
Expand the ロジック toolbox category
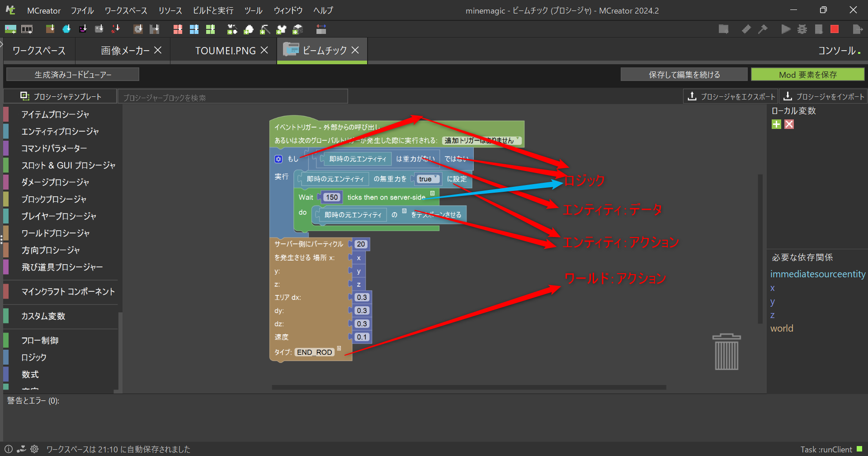(x=34, y=357)
